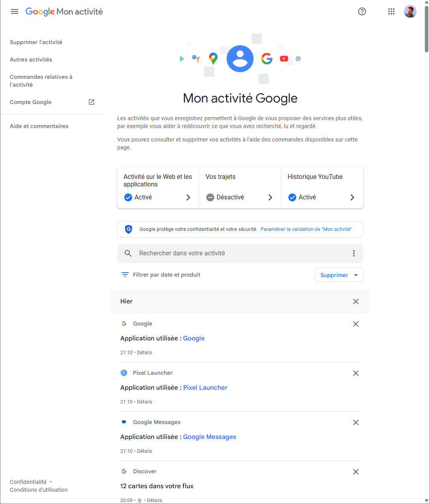Screen dimensions: 430x504
Task: Remove the Discover activity entry
Action: click(356, 472)
